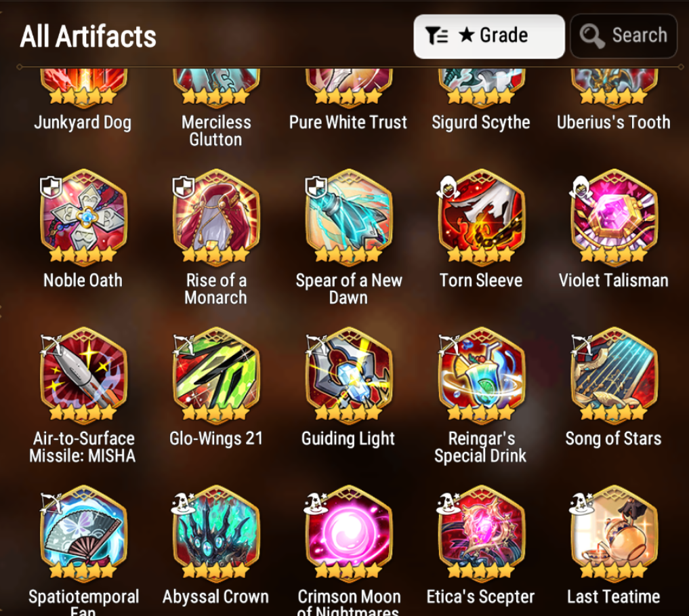Select the Torn Sleeve artifact icon
The width and height of the screenshot is (689, 616).
(482, 218)
